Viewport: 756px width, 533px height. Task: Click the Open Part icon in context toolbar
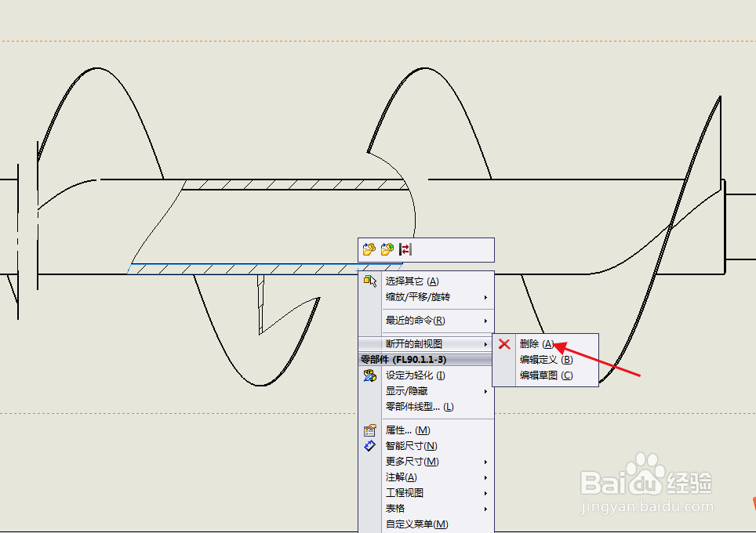pyautogui.click(x=369, y=249)
